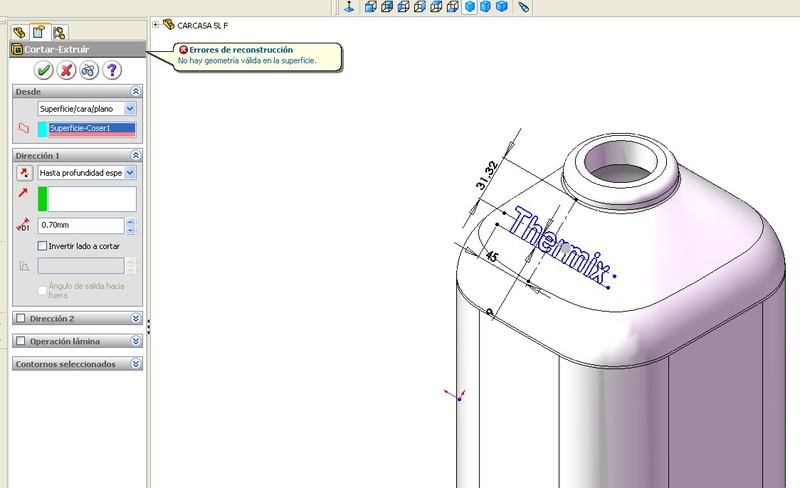800x488 pixels.
Task: Click the green direction selection swatch
Action: pyautogui.click(x=42, y=199)
